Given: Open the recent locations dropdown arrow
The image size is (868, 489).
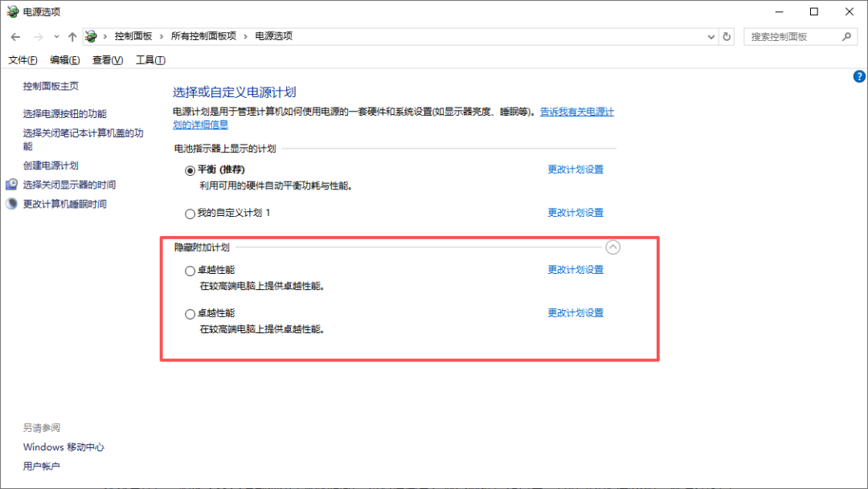Looking at the screenshot, I should (56, 37).
